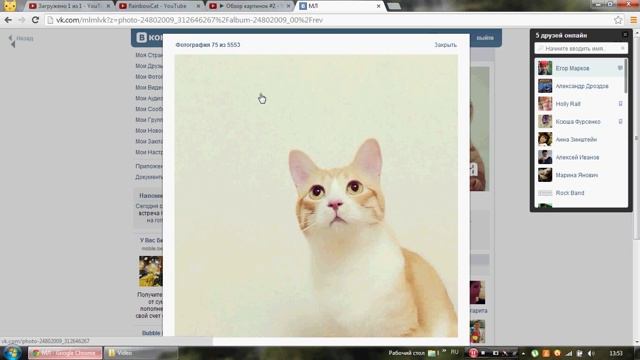This screenshot has height=360, width=640.
Task: Open Егор Марков's avatar
Action: tap(545, 68)
